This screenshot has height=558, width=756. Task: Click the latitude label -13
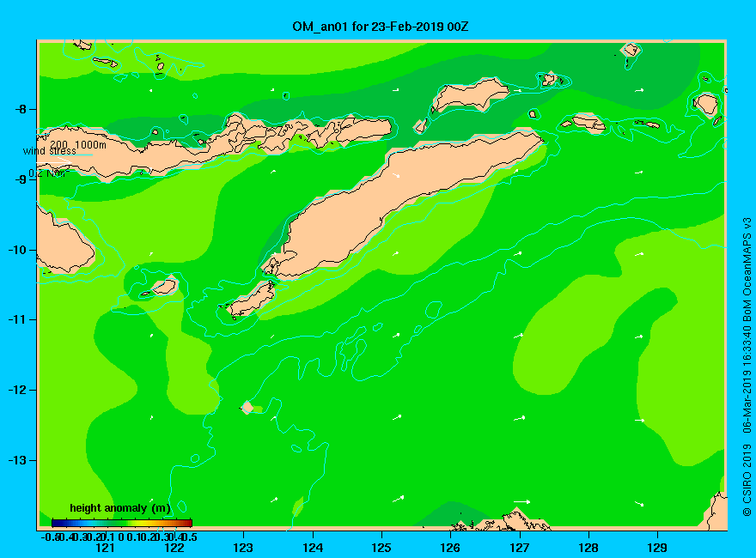click(x=18, y=460)
